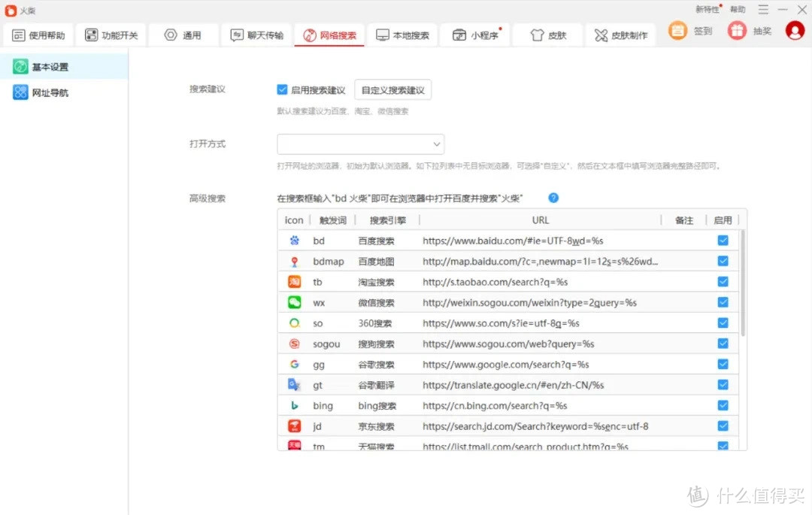812x515 pixels.
Task: Select the www.sogou.com URL cell
Action: tap(508, 344)
